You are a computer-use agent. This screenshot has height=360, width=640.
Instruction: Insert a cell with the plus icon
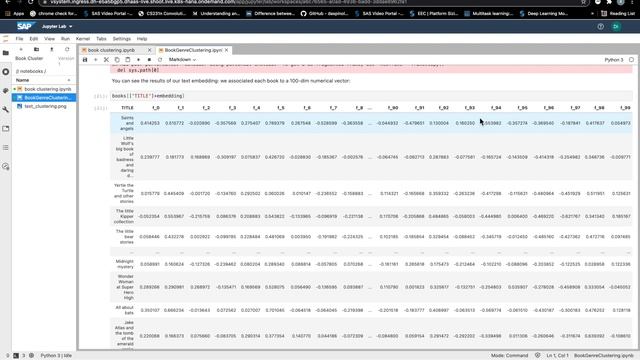point(96,60)
